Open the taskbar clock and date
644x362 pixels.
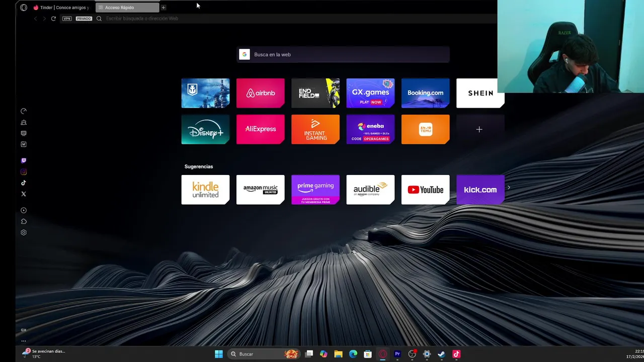click(x=635, y=354)
